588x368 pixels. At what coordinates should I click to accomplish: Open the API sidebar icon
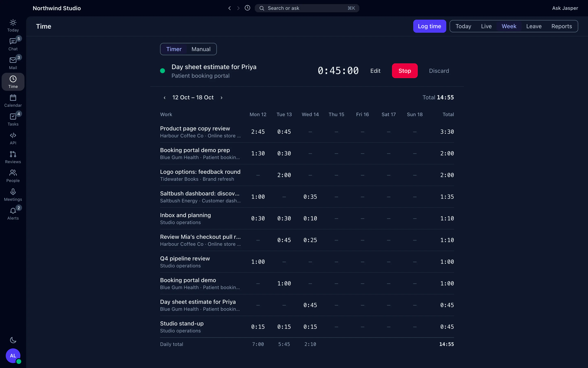pos(13,138)
